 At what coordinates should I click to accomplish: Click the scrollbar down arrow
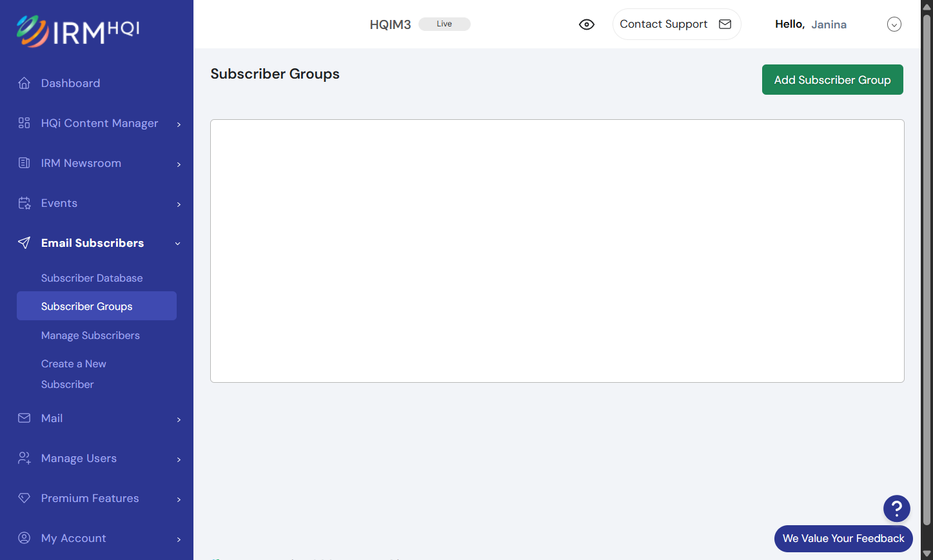(x=927, y=554)
